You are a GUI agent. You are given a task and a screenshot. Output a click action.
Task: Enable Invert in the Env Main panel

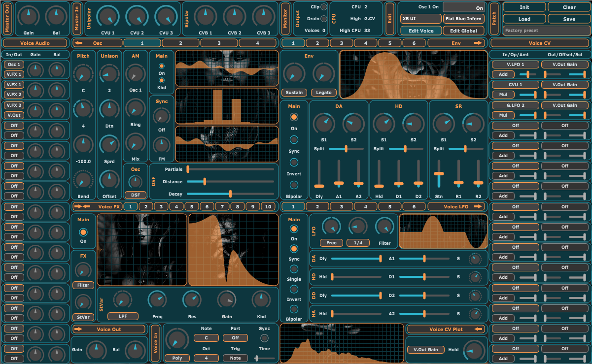294,162
